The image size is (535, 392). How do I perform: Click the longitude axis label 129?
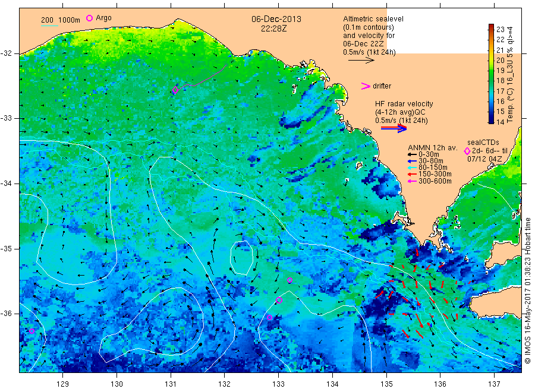63,384
